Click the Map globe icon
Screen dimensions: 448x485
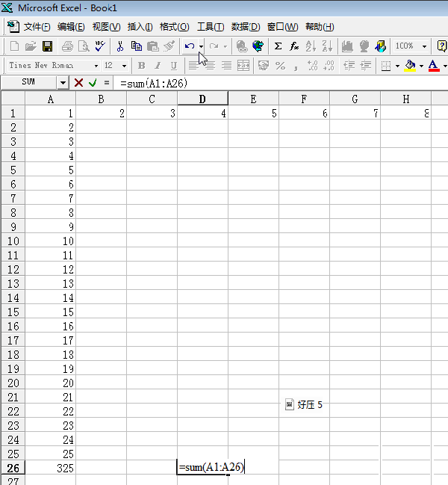point(364,46)
